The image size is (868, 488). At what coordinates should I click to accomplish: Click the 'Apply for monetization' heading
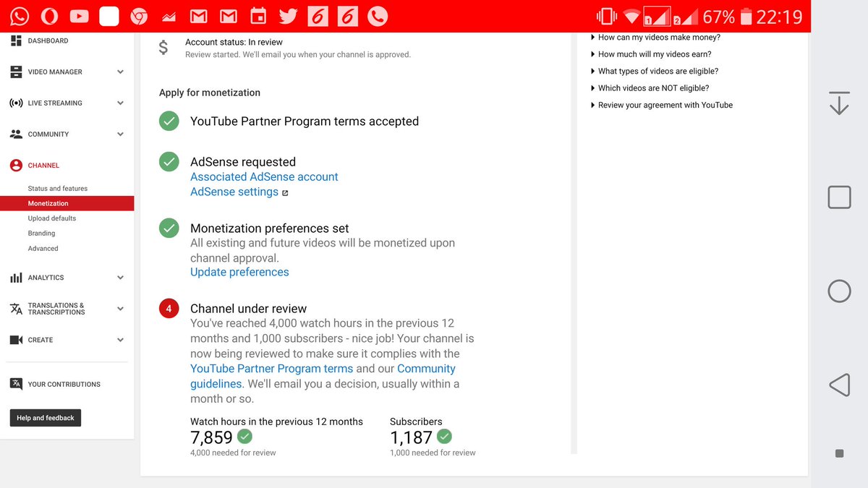click(x=210, y=93)
